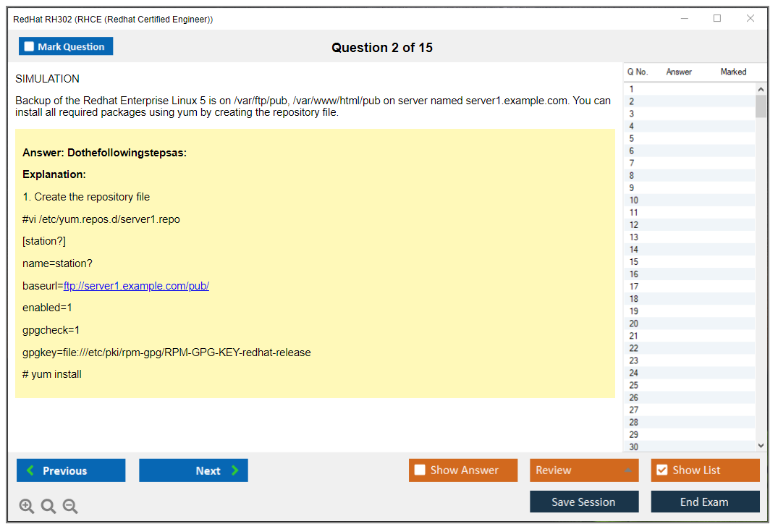Close the RedHat RH302 exam window
778x532 pixels.
(750, 19)
